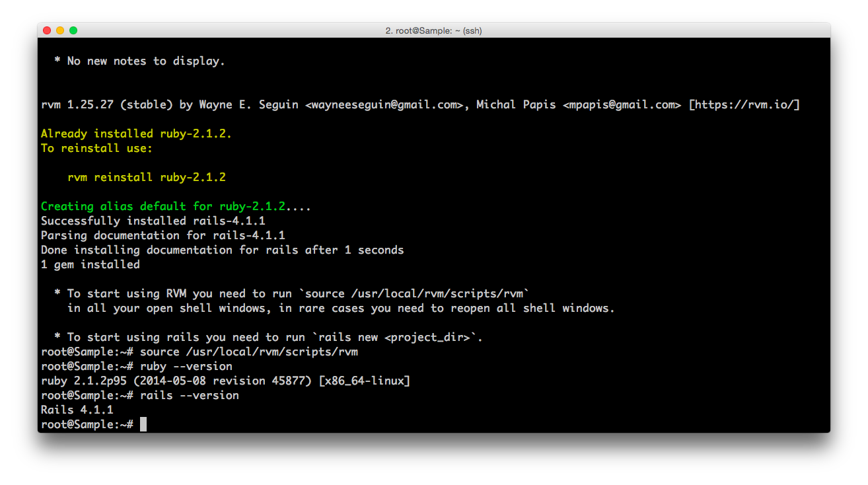Click the 'ruby --version' command
This screenshot has width=868, height=485.
click(x=186, y=366)
